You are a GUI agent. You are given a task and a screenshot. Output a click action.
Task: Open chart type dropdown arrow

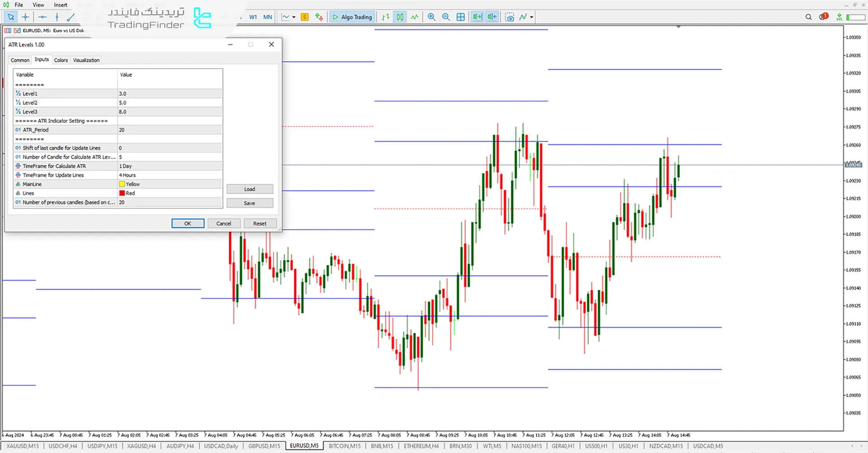click(294, 17)
